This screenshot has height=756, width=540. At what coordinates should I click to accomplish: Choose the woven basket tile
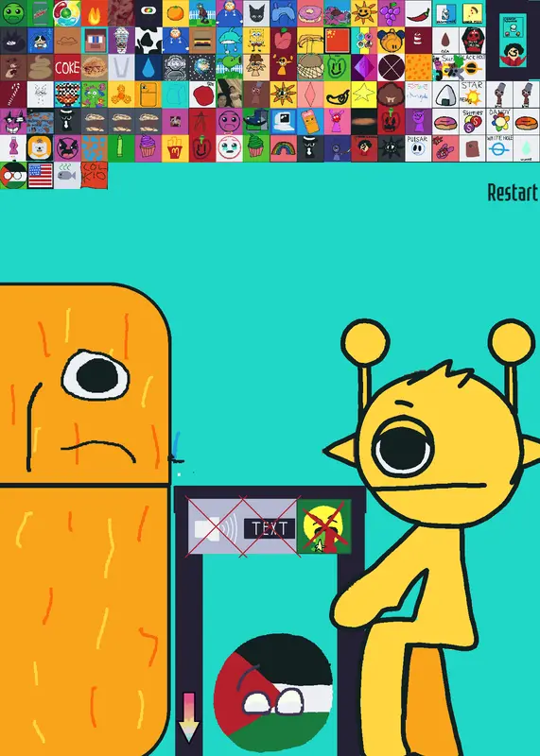click(x=310, y=67)
